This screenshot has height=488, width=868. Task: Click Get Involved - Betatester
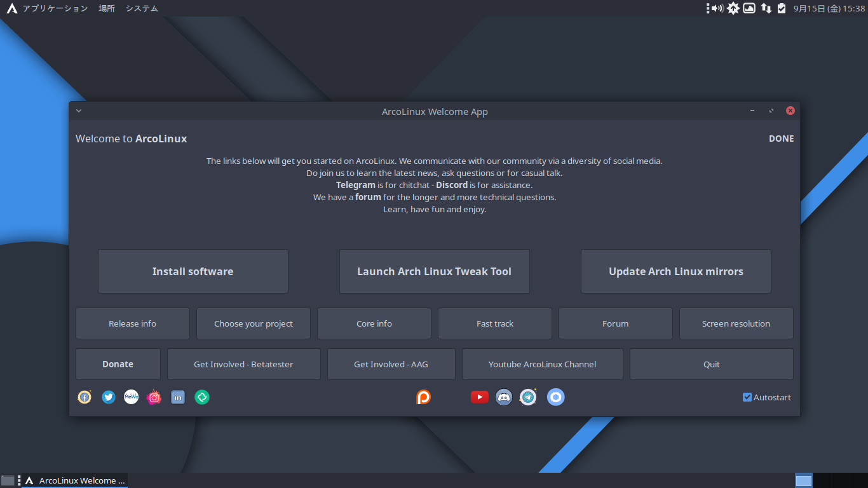tap(244, 364)
